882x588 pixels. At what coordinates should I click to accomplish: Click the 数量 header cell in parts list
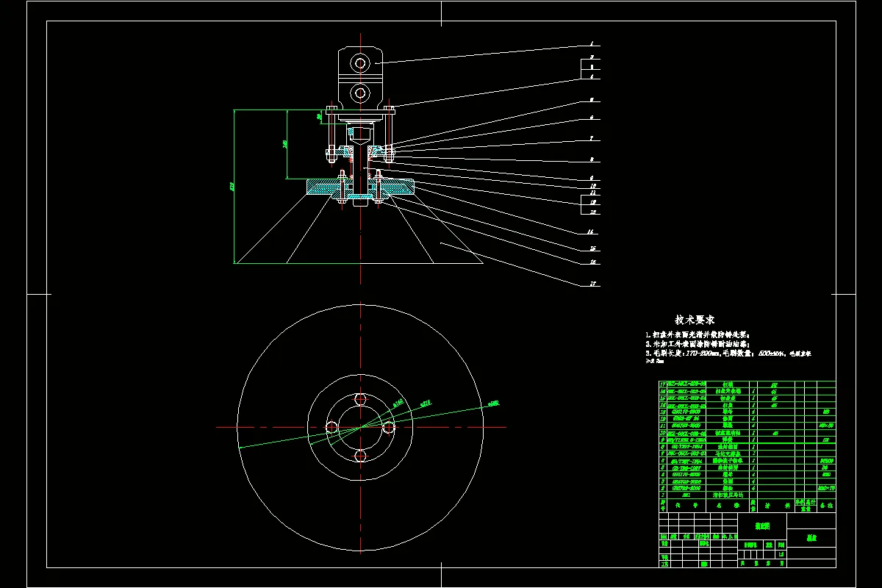click(x=753, y=506)
